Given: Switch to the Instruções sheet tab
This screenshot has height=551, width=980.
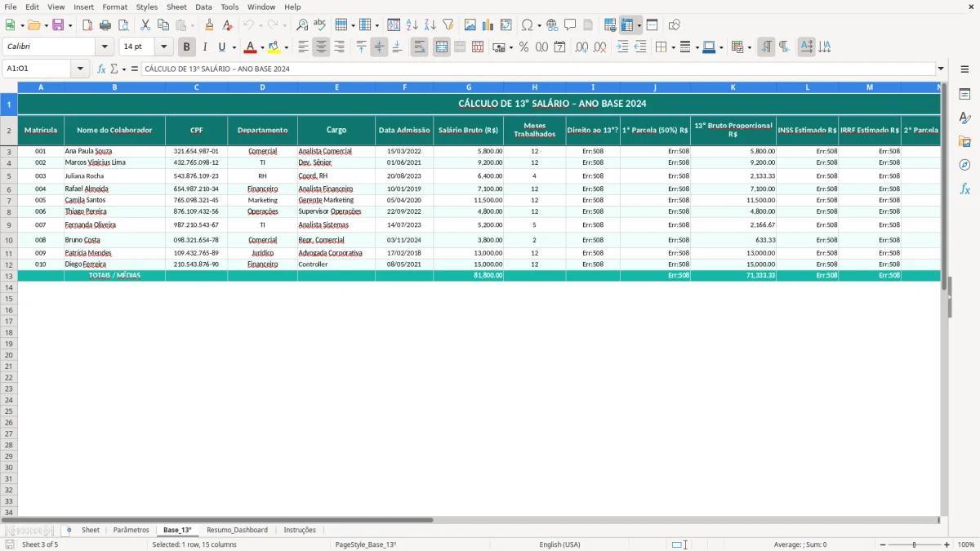Looking at the screenshot, I should [300, 530].
